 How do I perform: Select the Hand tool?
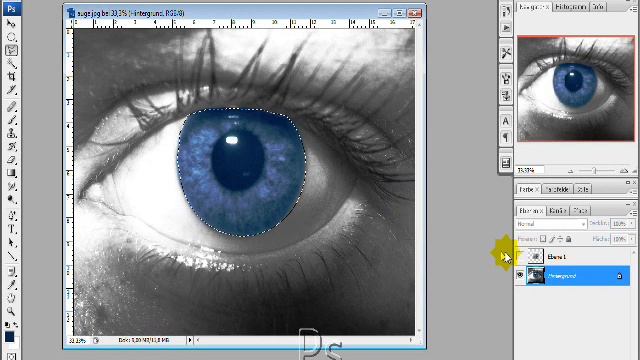click(x=11, y=298)
